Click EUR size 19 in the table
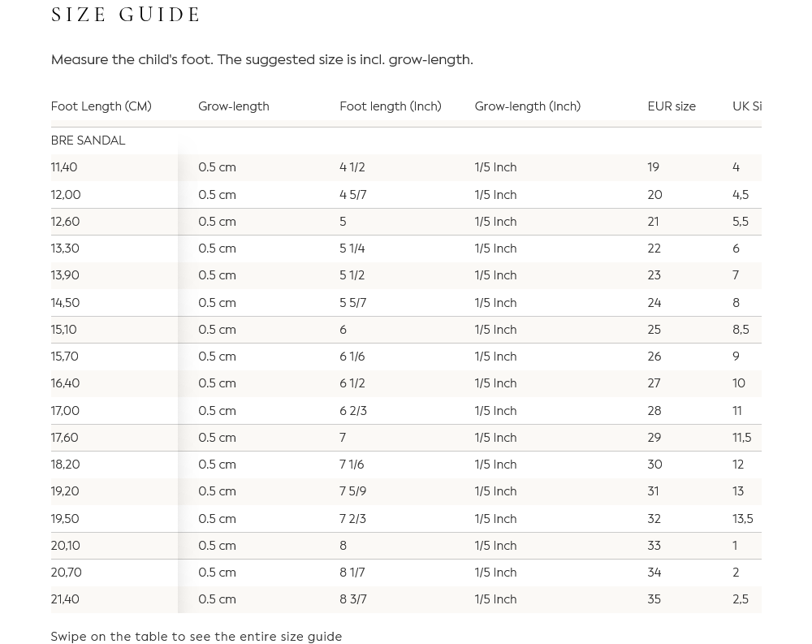The height and width of the screenshot is (644, 812). click(653, 167)
